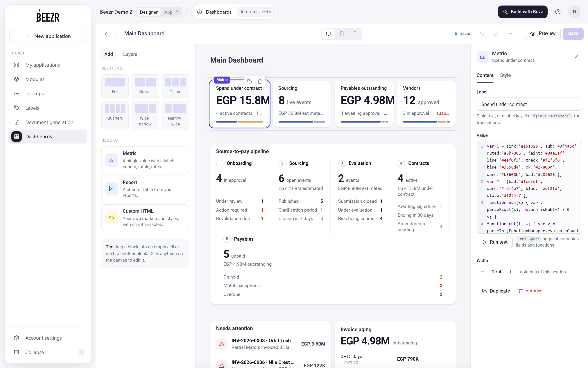Open Labels in the sidebar
The width and height of the screenshot is (588, 368).
tap(48, 108)
